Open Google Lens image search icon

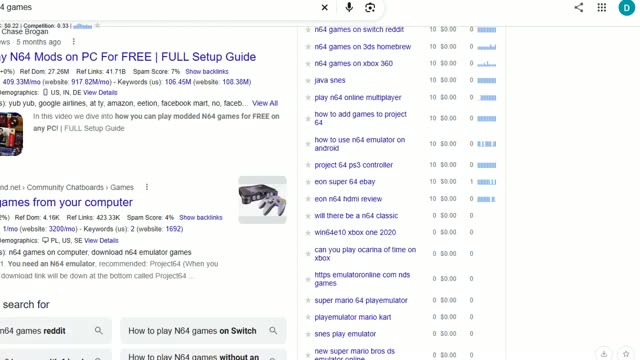(x=370, y=7)
